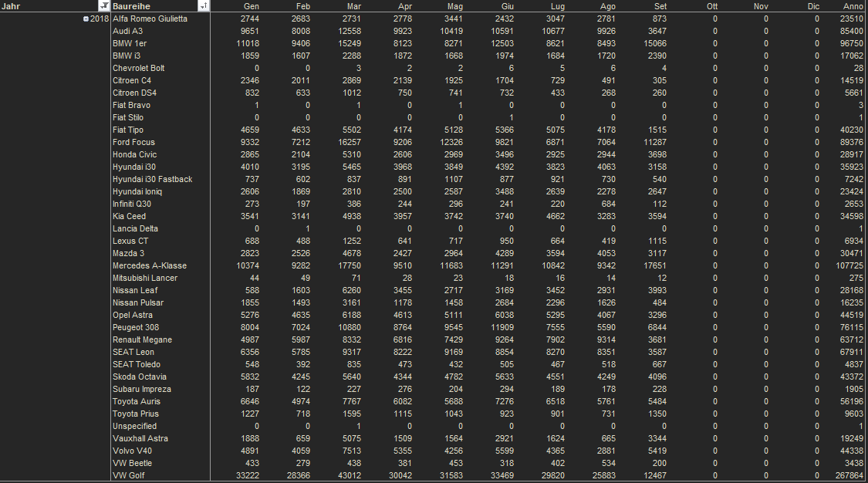Click the Hyundai i30 Fastback row label

pyautogui.click(x=153, y=179)
